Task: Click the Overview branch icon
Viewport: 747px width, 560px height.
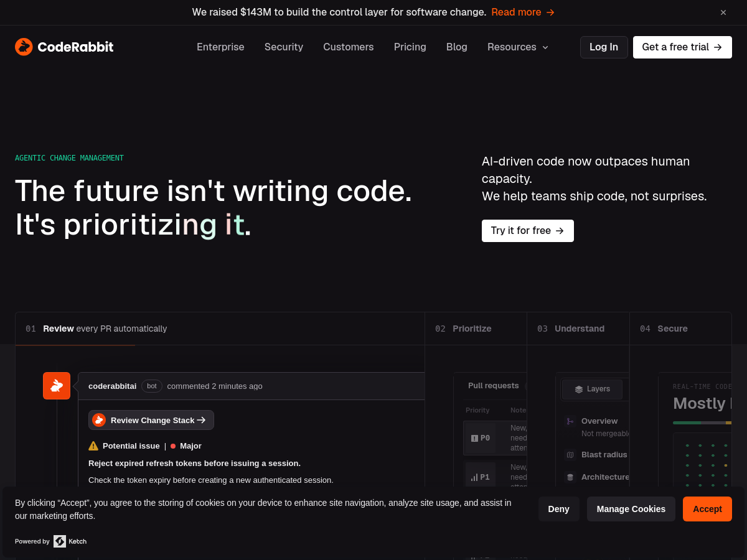Action: click(x=570, y=421)
